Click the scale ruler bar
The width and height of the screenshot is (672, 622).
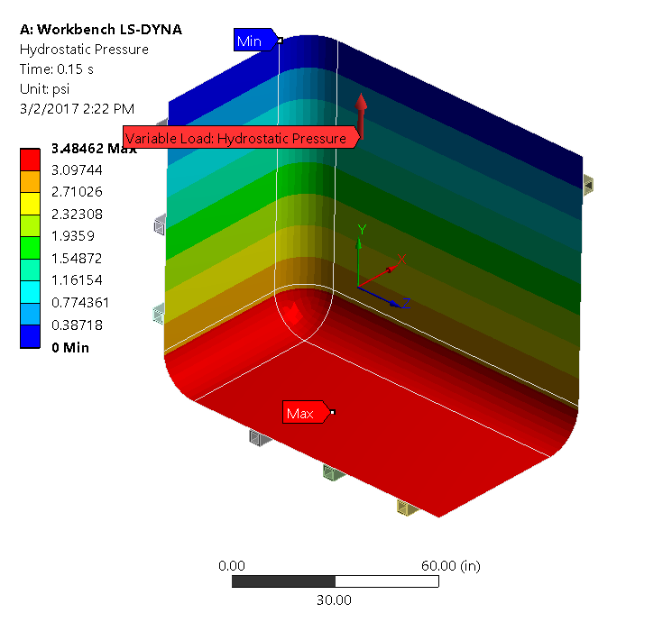point(335,582)
